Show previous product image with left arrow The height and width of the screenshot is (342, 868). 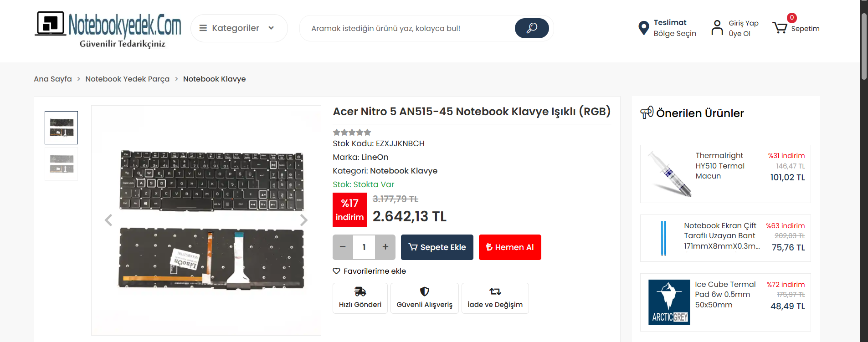[108, 220]
